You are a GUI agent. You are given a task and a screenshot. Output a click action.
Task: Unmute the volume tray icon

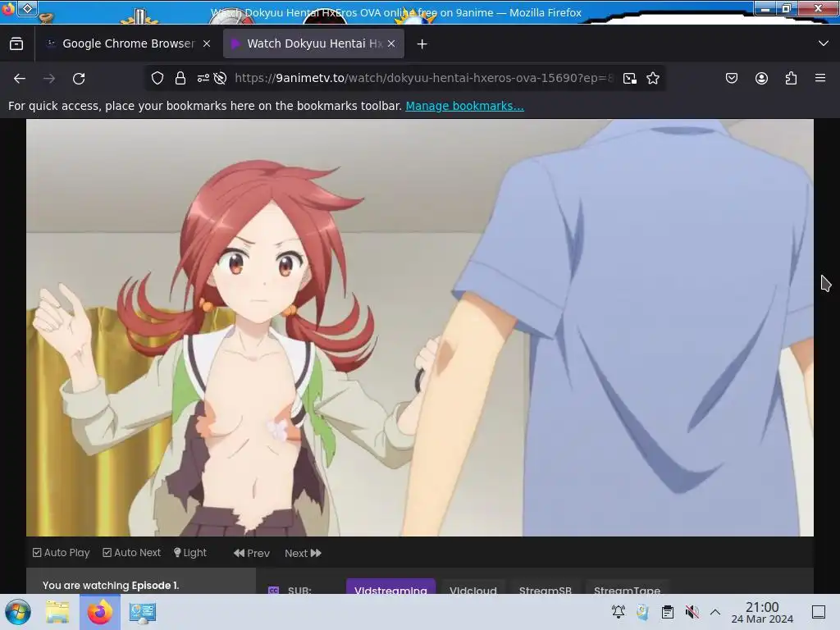692,611
